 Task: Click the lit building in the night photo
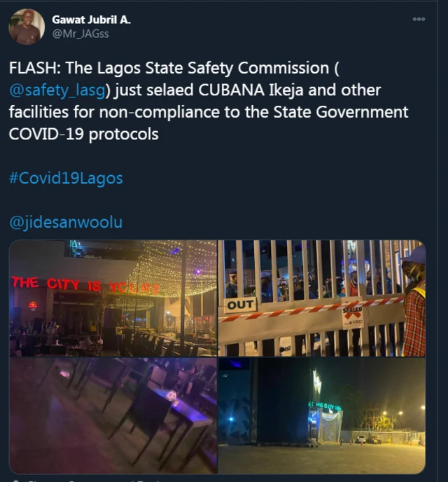tap(325, 418)
